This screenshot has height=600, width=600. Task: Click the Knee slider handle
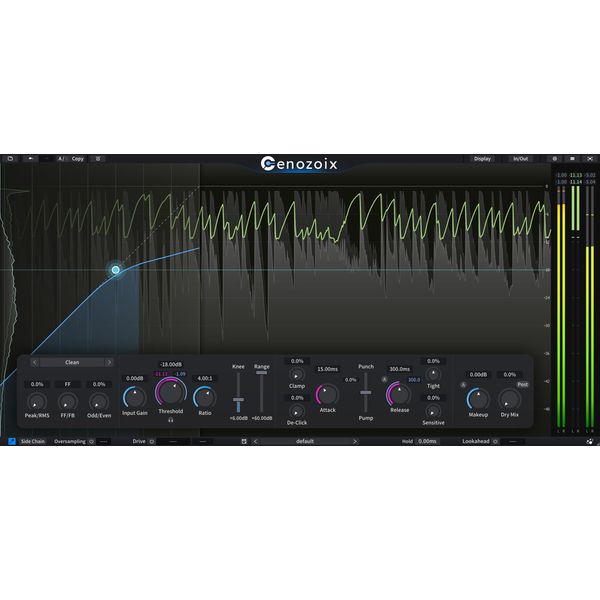(x=238, y=399)
